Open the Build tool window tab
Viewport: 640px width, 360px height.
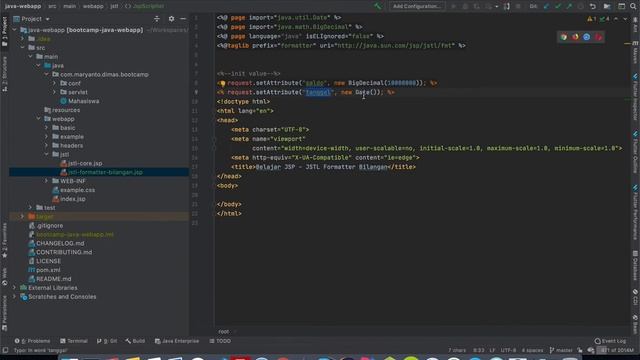coord(135,341)
